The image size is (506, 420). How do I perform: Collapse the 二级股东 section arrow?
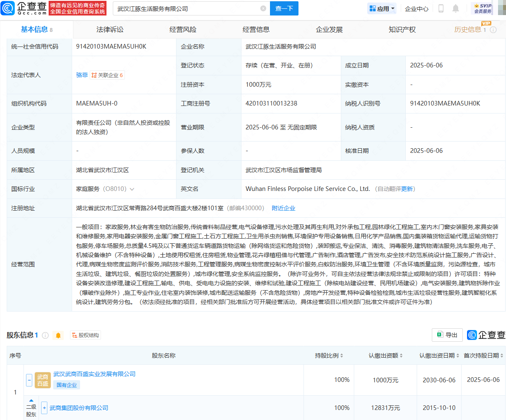click(x=31, y=401)
